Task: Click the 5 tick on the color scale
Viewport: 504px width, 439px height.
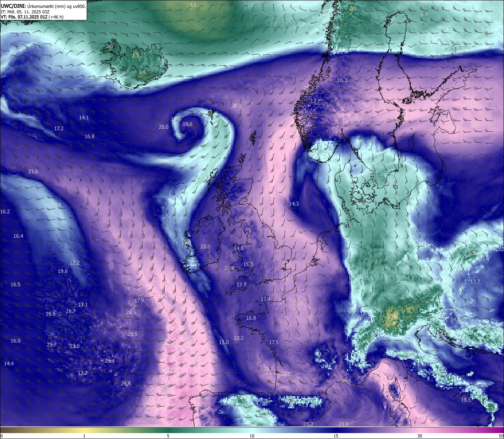Action: point(168,436)
